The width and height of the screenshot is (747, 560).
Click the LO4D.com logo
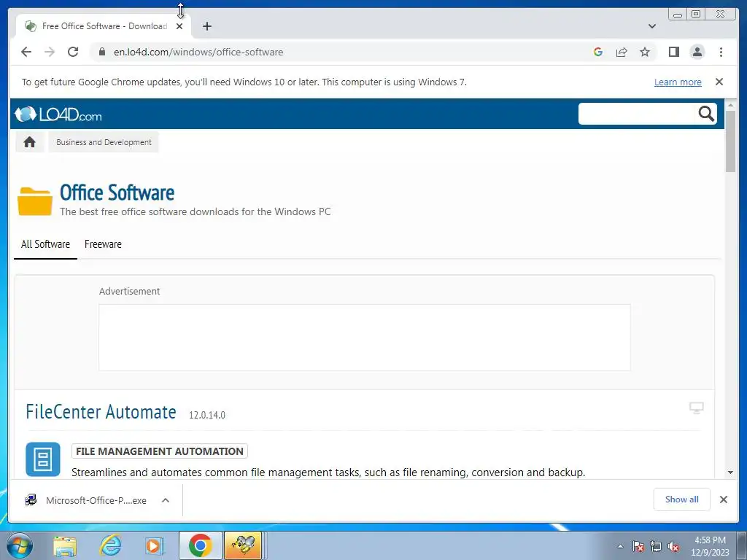(58, 114)
